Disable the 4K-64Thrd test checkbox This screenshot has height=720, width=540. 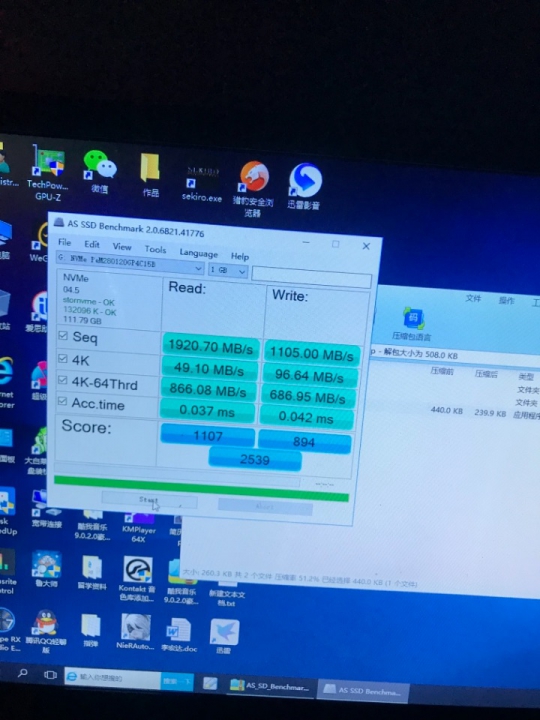[62, 380]
